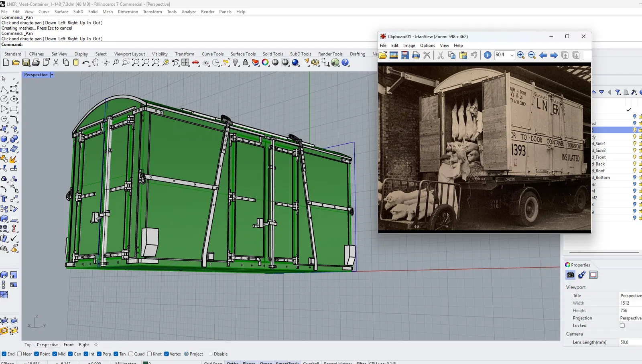The width and height of the screenshot is (642, 364).
Task: Click IrfanView zoom in magnifier icon
Action: point(521,55)
